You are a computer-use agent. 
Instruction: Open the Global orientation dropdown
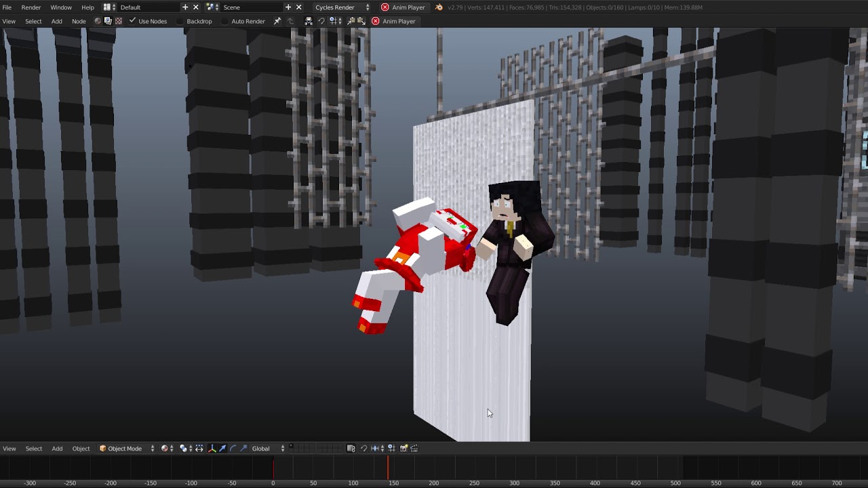point(268,448)
